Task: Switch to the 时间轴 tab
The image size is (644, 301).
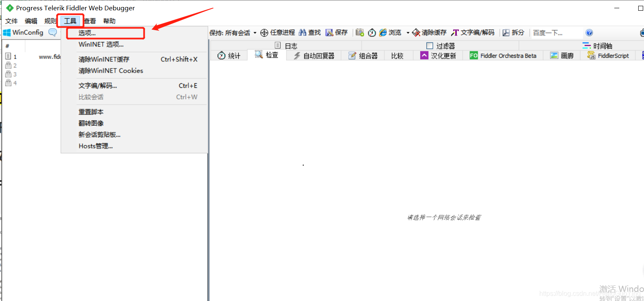Action: click(597, 46)
